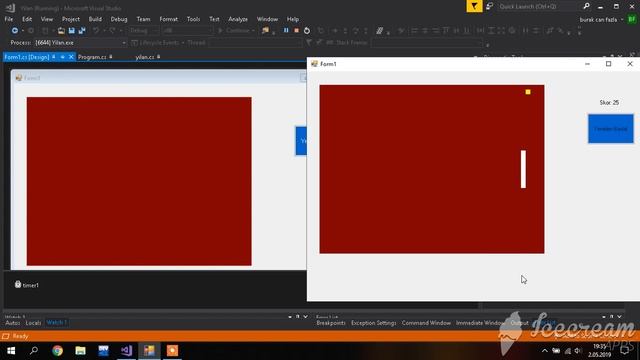Pause debugging with Break All icon
Screen dimensions: 640x360
coord(286,31)
